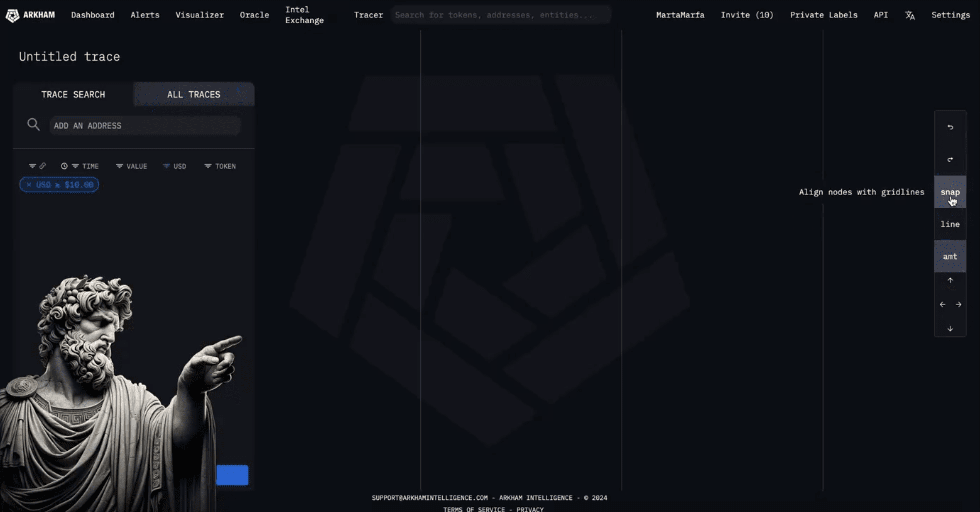980x512 pixels.
Task: Pan canvas up with arrow
Action: click(x=950, y=281)
